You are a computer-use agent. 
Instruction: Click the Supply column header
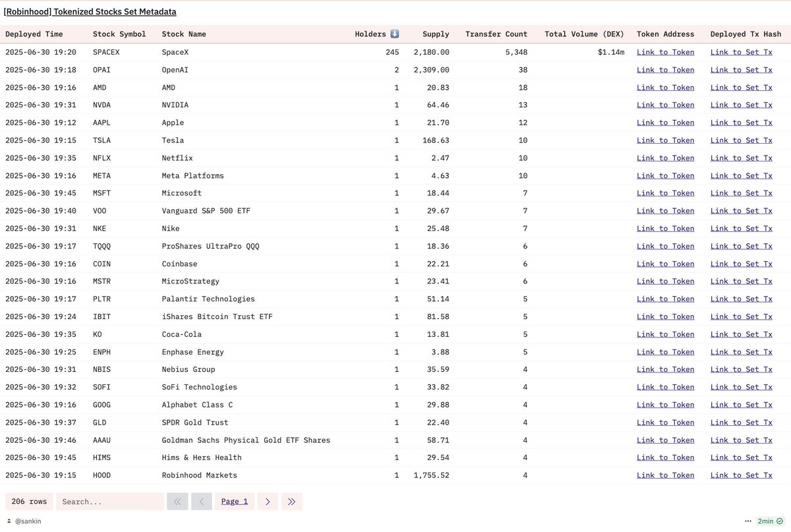click(x=436, y=34)
